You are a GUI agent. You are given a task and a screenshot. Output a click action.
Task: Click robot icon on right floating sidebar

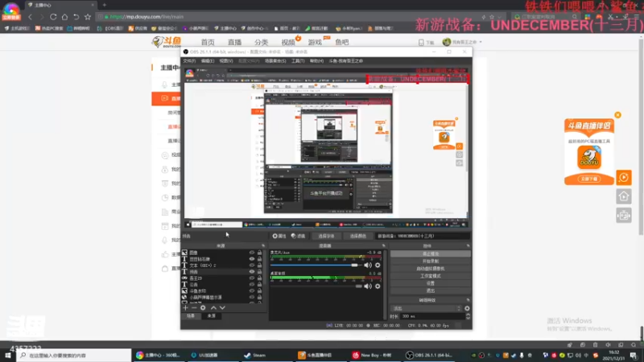(x=624, y=216)
